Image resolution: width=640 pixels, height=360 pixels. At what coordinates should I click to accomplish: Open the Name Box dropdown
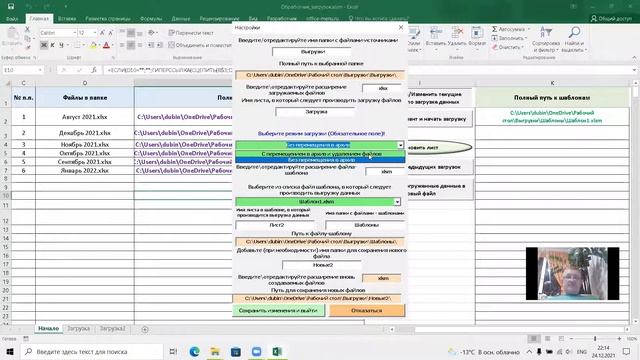coord(40,70)
